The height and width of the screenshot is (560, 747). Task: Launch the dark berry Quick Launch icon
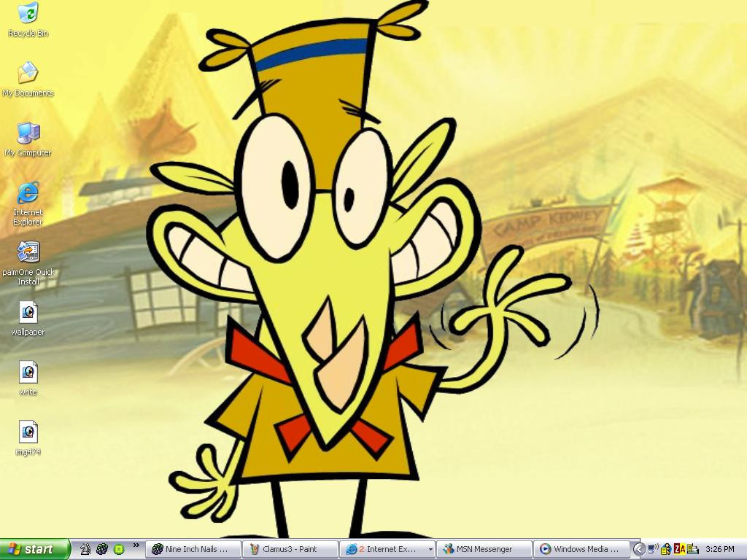point(102,549)
